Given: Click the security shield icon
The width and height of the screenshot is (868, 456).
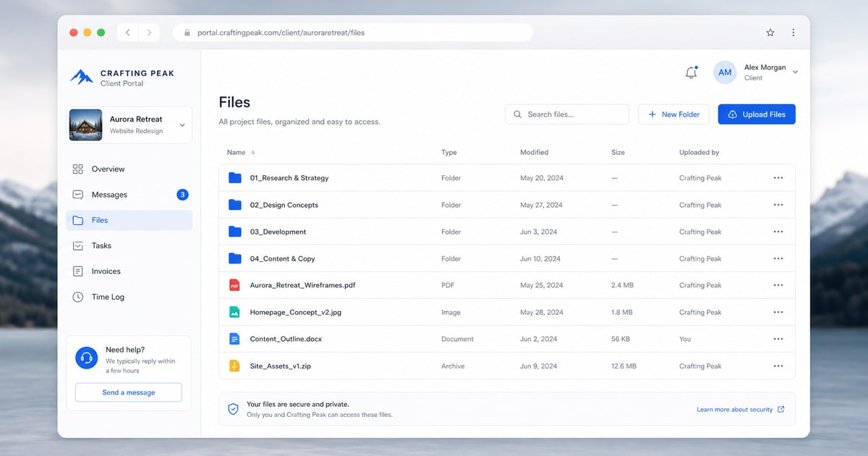Looking at the screenshot, I should click(x=233, y=409).
